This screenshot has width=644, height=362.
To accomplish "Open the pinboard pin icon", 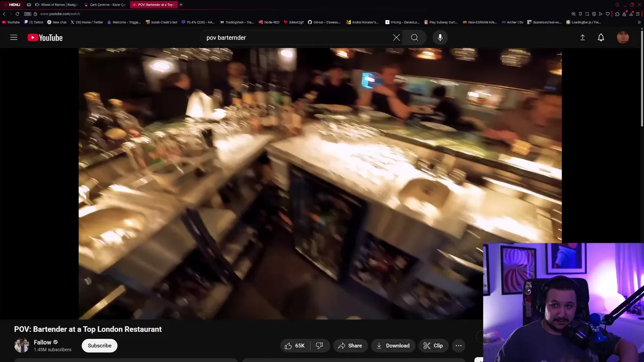I will (580, 14).
